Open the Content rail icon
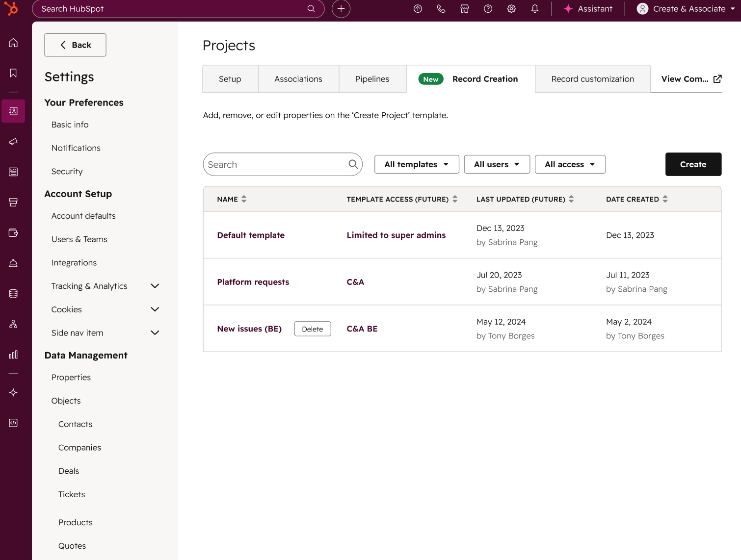This screenshot has width=741, height=560. pyautogui.click(x=13, y=172)
